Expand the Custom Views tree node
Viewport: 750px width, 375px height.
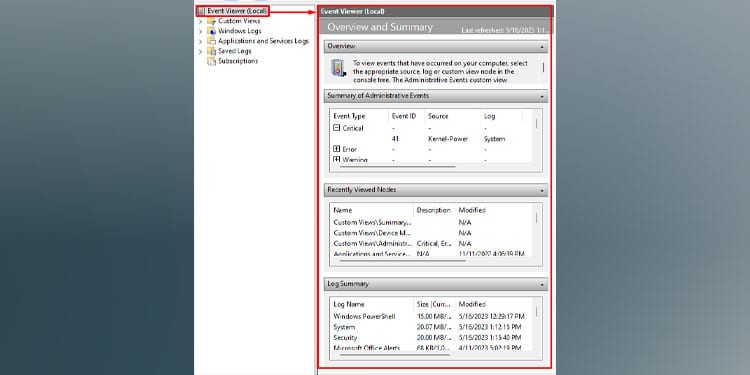tap(200, 22)
